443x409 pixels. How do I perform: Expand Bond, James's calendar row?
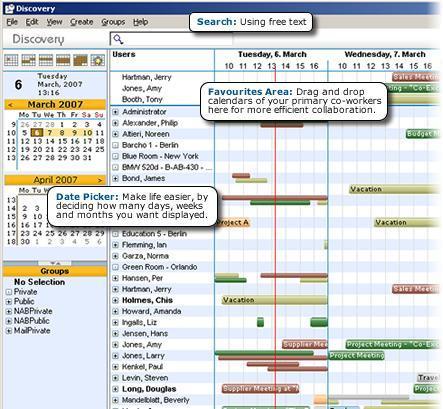tap(115, 179)
